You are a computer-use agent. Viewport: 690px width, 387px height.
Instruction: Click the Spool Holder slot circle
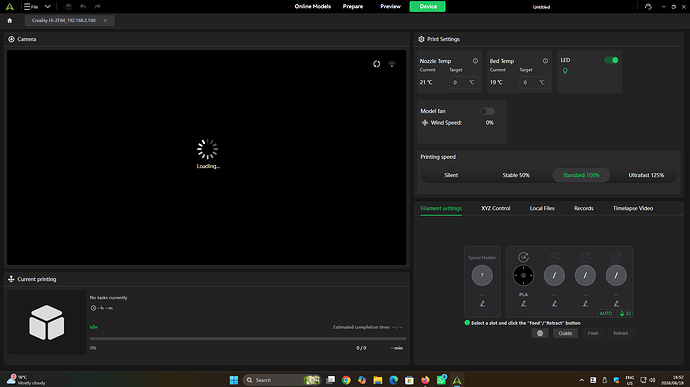[x=482, y=275]
